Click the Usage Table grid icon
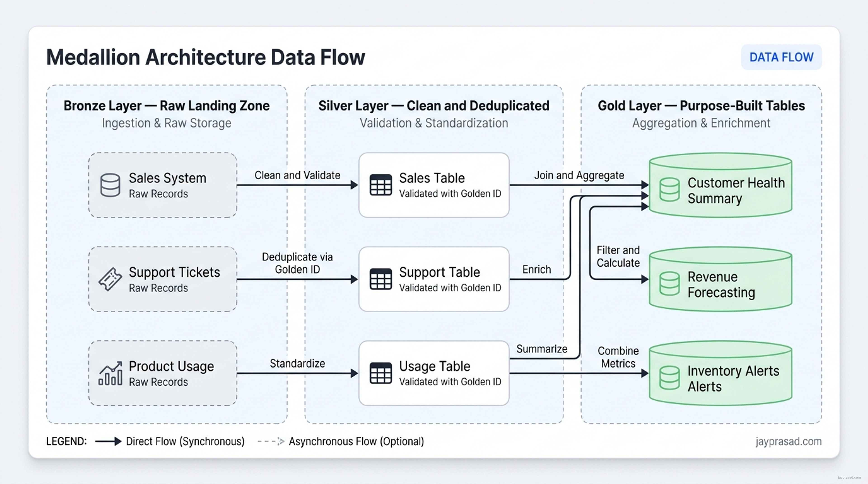Image resolution: width=868 pixels, height=484 pixels. [380, 373]
